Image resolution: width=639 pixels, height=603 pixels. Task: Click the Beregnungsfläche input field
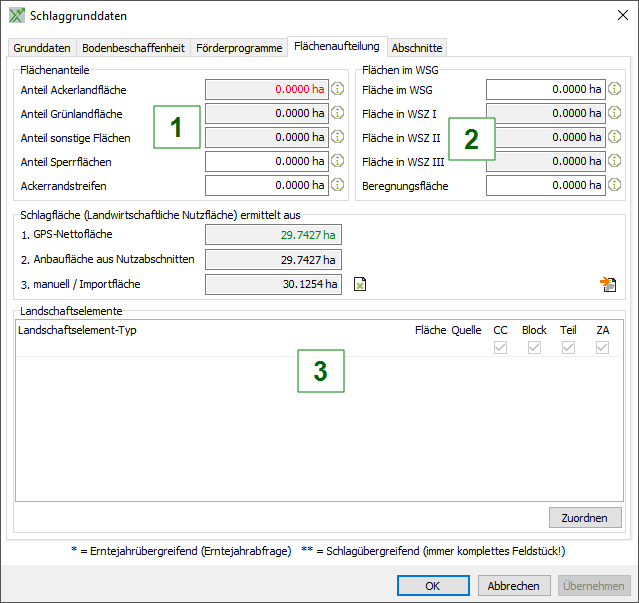click(545, 185)
